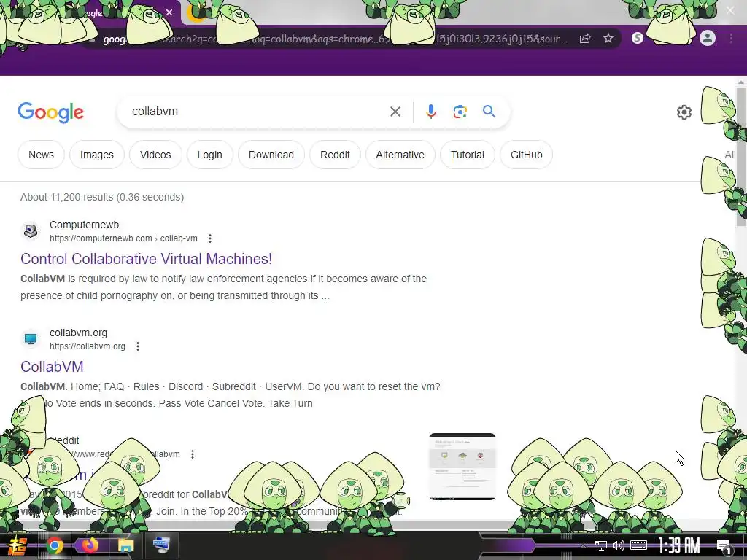747x560 pixels.
Task: Open Google search settings gear
Action: click(684, 112)
